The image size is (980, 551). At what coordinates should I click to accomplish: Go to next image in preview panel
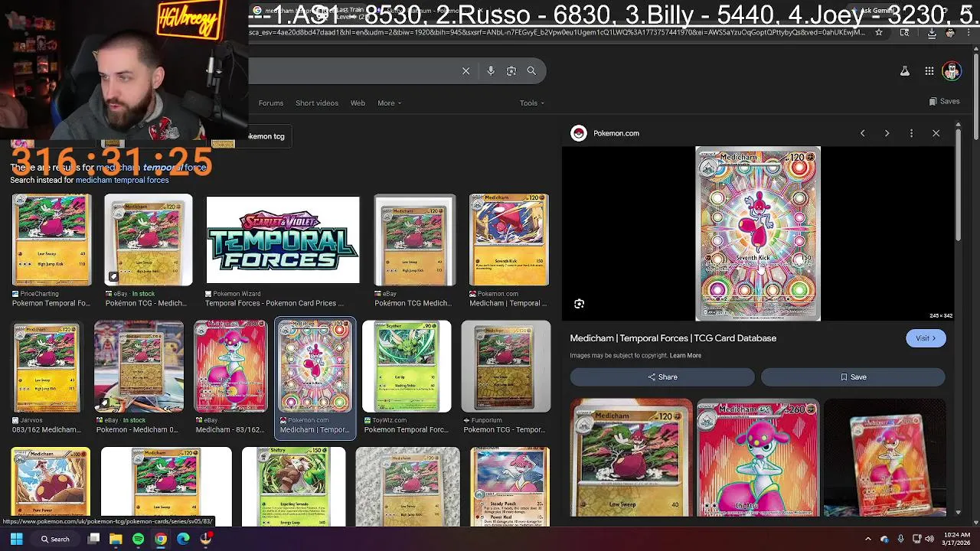tap(887, 133)
